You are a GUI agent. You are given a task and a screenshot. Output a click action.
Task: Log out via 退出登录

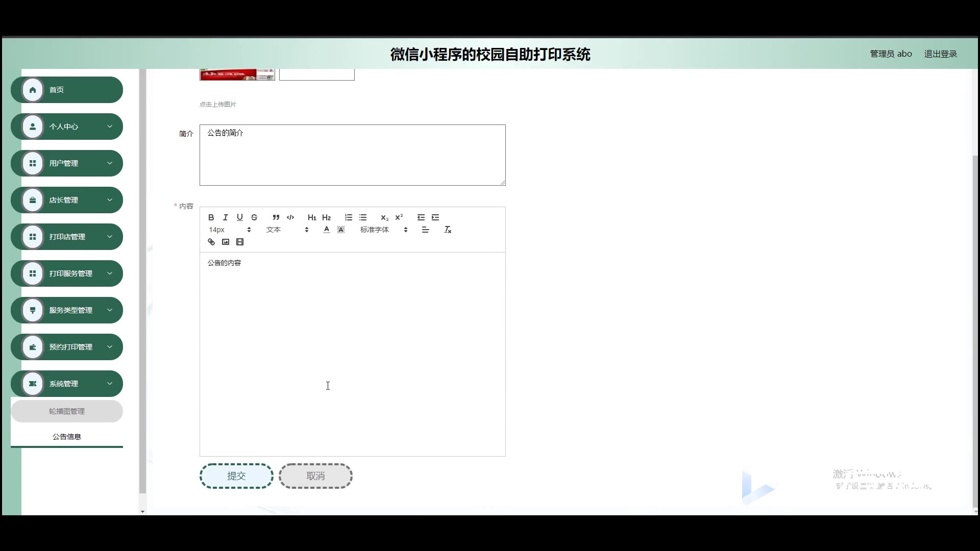940,54
